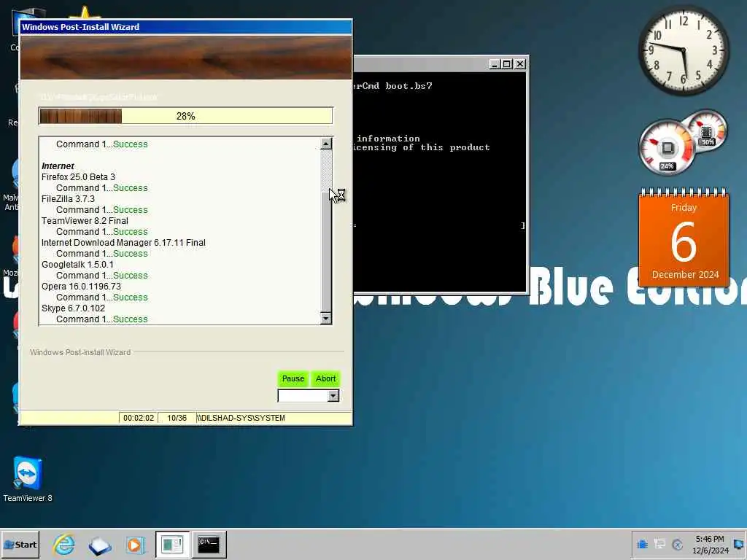Viewport: 747px width, 560px height.
Task: Click the CPU meter gadget showing 24%
Action: (667, 147)
